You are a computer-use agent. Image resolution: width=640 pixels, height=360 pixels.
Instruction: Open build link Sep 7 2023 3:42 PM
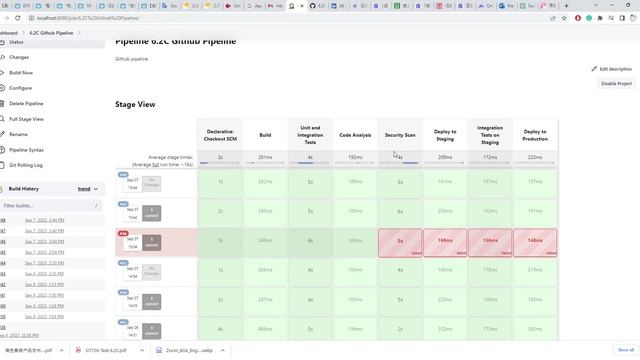click(44, 231)
